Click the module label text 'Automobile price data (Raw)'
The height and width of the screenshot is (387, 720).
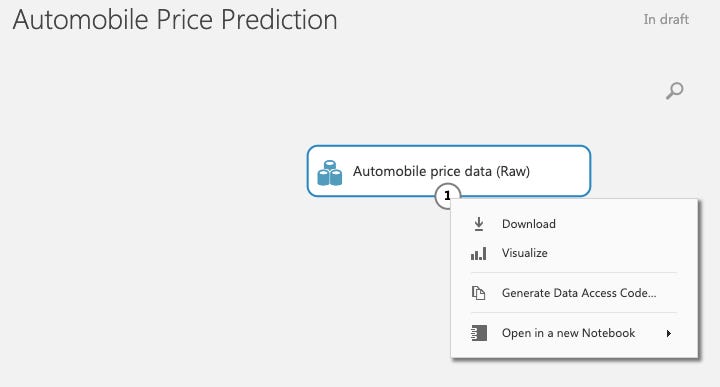coord(441,171)
